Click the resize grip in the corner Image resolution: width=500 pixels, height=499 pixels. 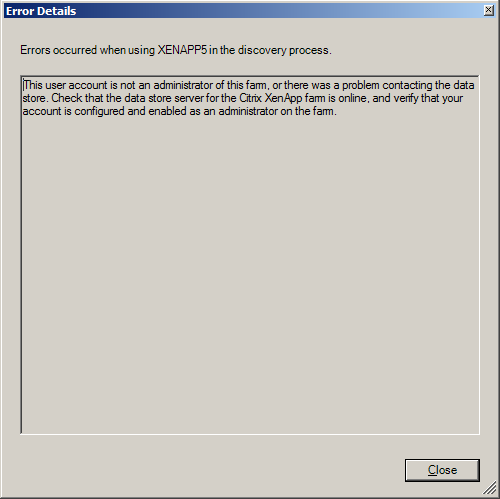(x=490, y=489)
